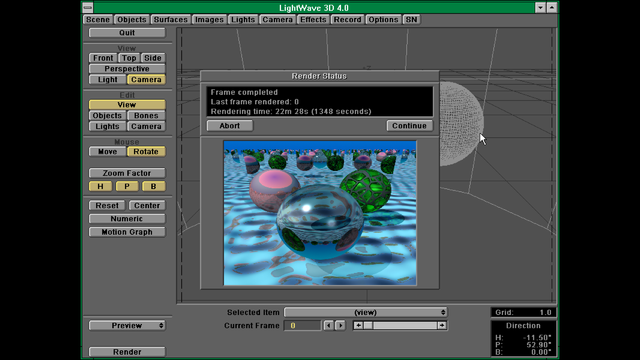
Task: Continue from the Render Status dialog
Action: click(x=409, y=126)
